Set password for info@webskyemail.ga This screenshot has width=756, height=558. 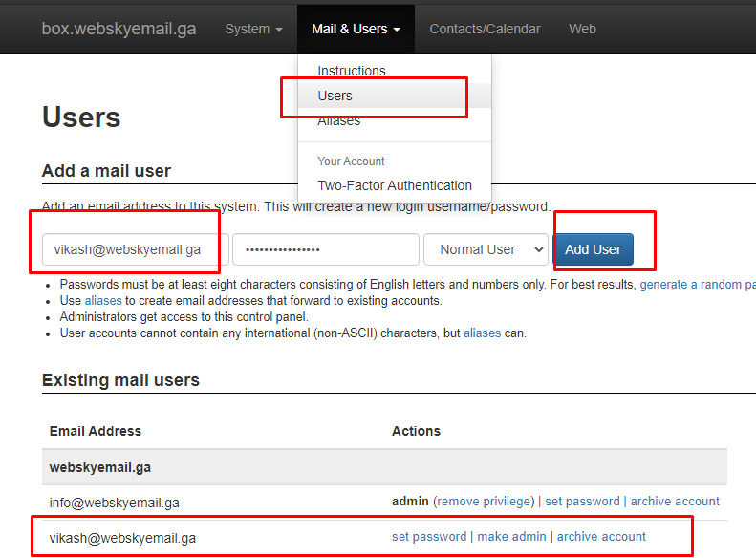[582, 502]
